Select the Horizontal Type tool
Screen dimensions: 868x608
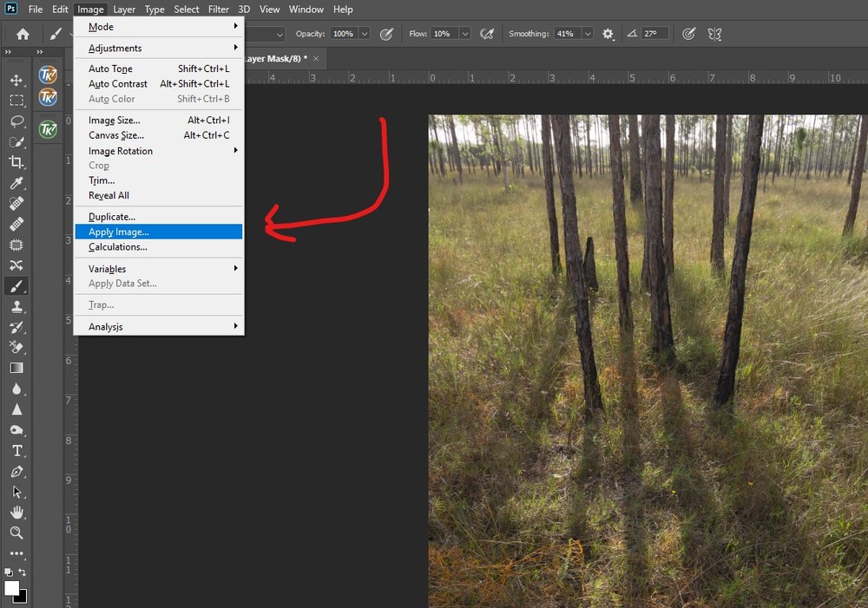[16, 450]
